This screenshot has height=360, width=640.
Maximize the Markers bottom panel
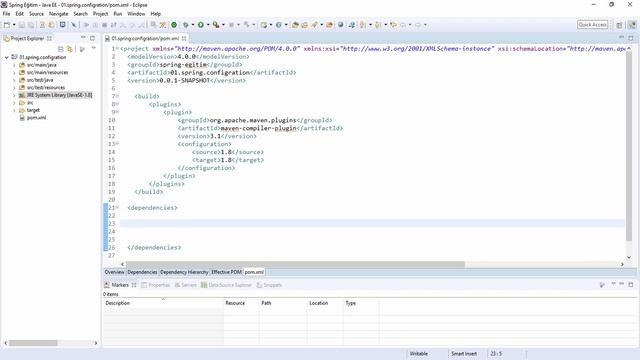tap(631, 284)
